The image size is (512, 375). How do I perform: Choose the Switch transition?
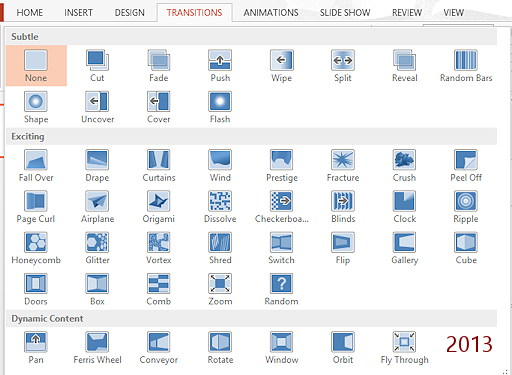[x=282, y=248]
